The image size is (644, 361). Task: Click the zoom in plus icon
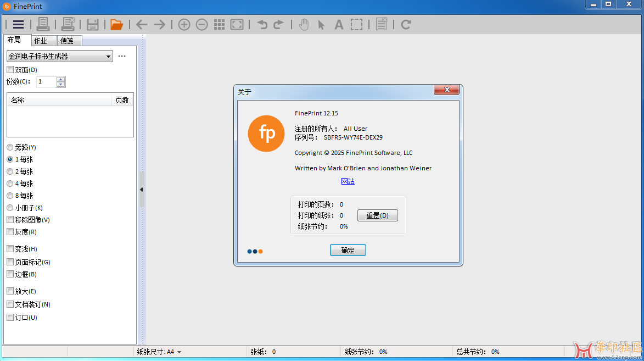tap(184, 25)
